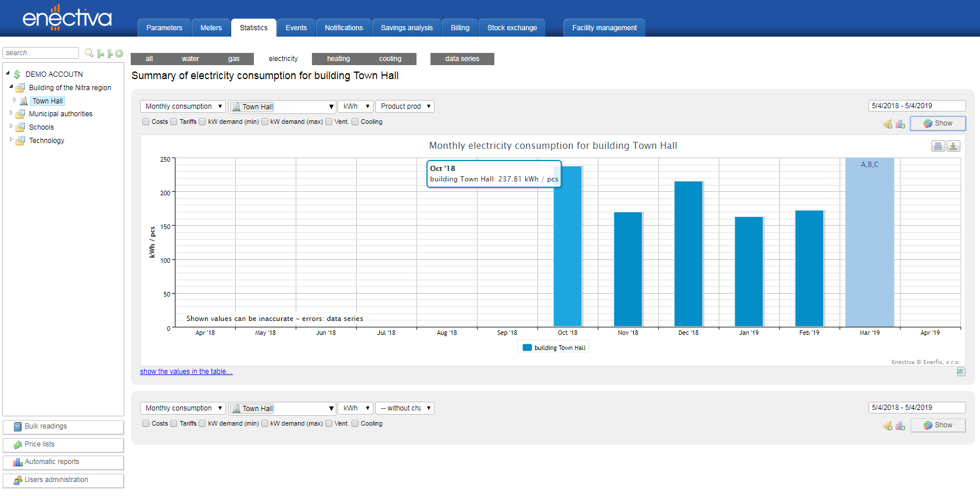Tick the Tariffs checkbox in top panel
This screenshot has width=980, height=496.
pyautogui.click(x=174, y=122)
